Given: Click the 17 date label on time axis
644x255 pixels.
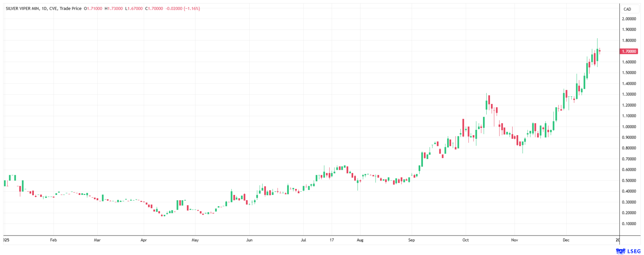Looking at the screenshot, I should [x=332, y=240].
